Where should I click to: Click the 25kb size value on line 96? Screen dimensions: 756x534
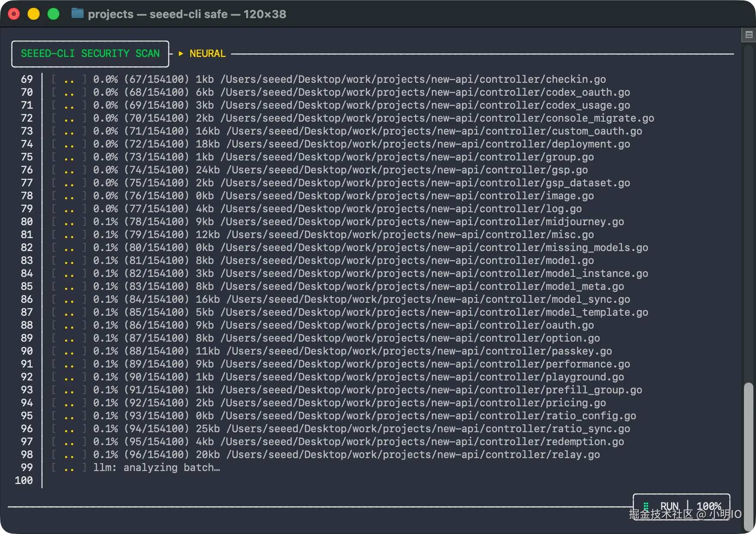208,429
